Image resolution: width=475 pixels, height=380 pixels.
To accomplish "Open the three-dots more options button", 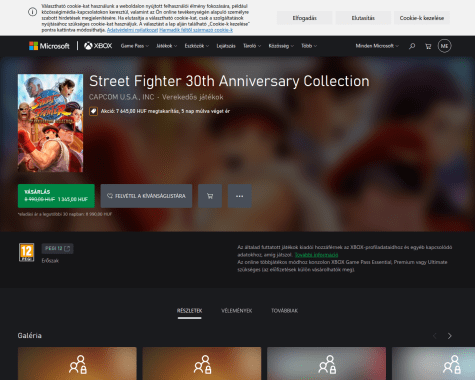I will click(240, 196).
